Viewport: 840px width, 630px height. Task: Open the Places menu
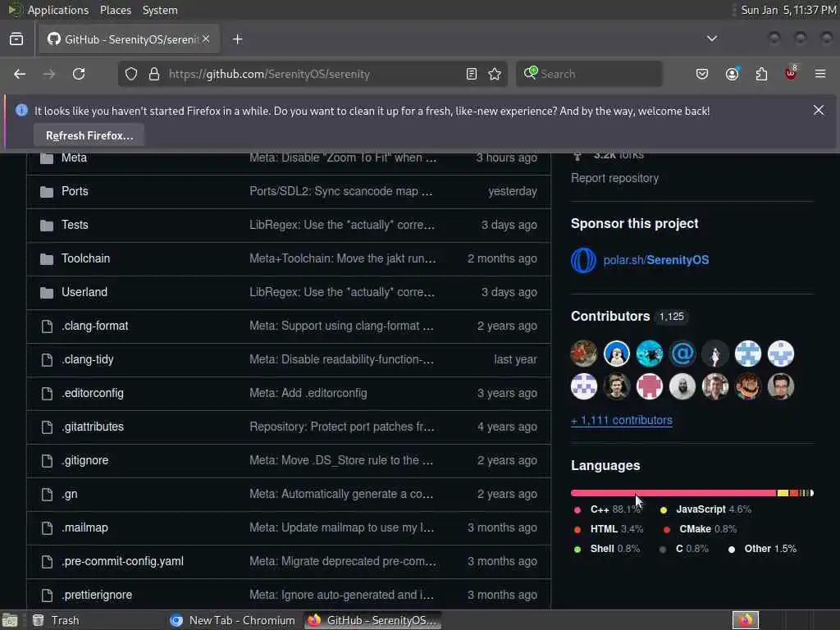click(x=115, y=10)
